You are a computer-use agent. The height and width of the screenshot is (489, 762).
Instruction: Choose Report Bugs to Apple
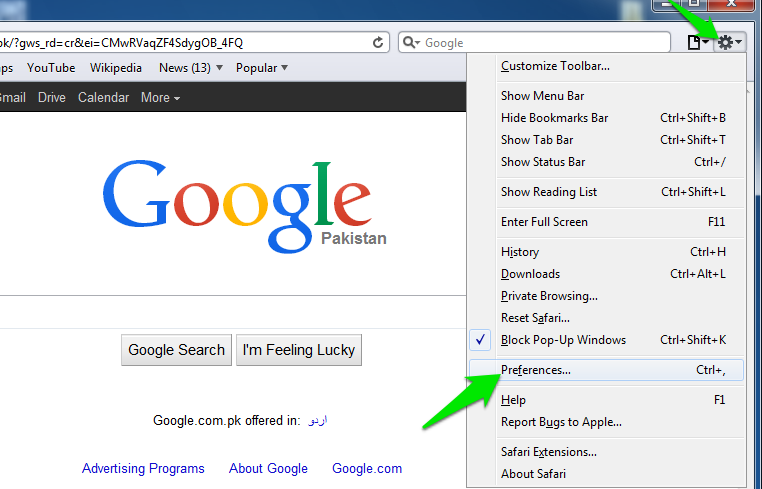[x=606, y=422]
